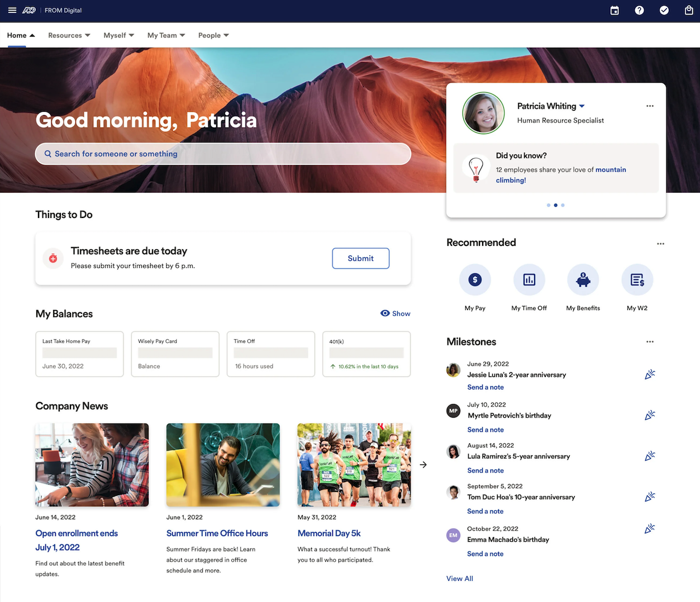Click the search for someone or something field
The height and width of the screenshot is (602, 700).
coord(223,154)
